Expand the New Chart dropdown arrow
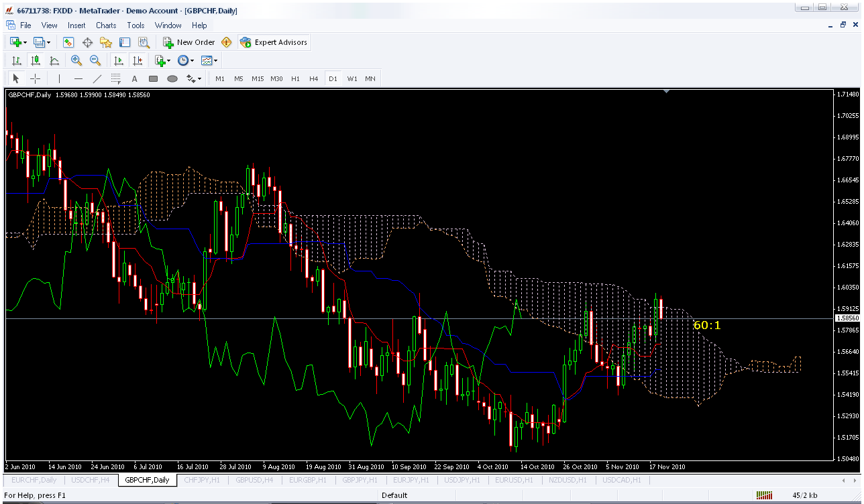864x504 pixels. click(x=25, y=42)
